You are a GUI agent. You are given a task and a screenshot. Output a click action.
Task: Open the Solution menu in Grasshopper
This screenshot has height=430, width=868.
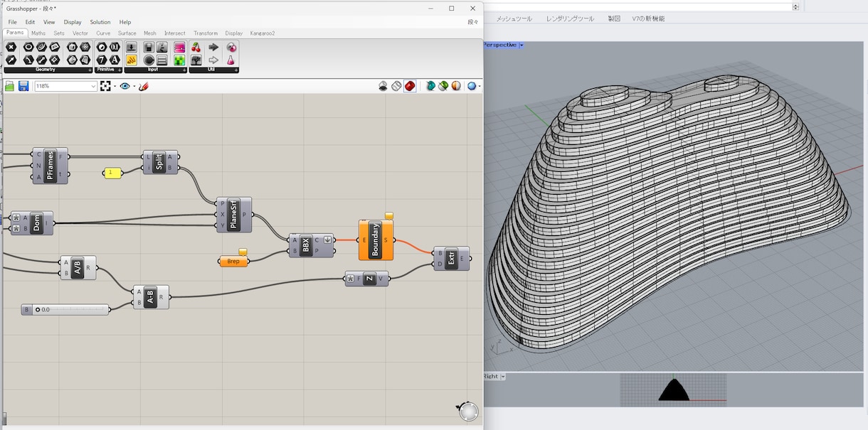pos(100,22)
